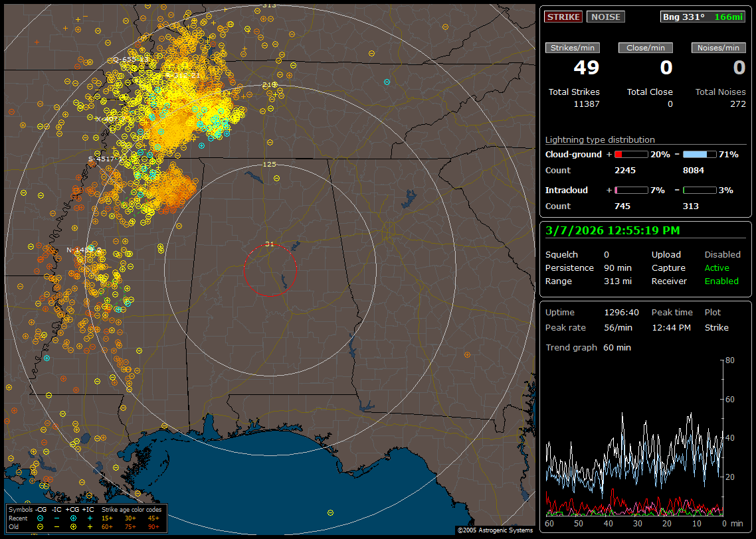Click the Bng 331° bearing readout
756x539 pixels.
[684, 17]
